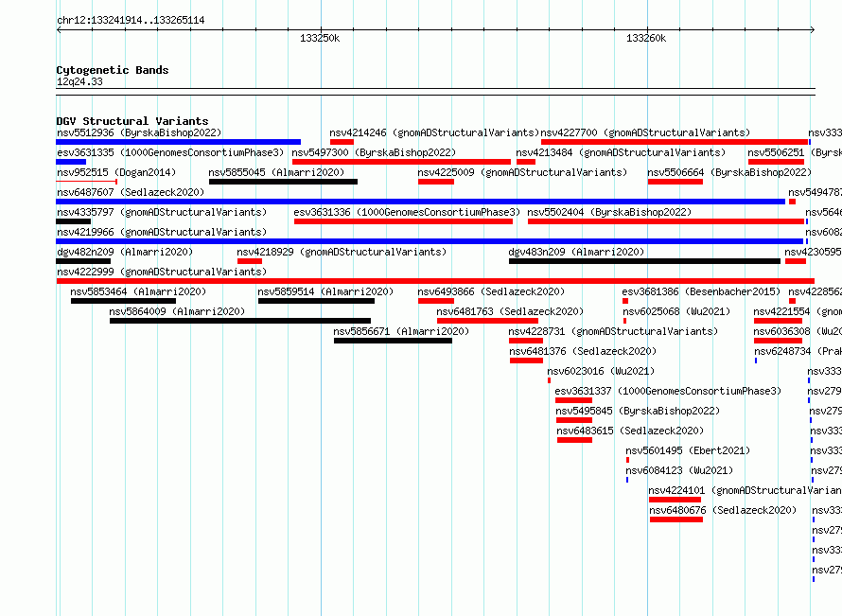
Task: Select the red bar under nsv5497300
Action: pos(402,162)
